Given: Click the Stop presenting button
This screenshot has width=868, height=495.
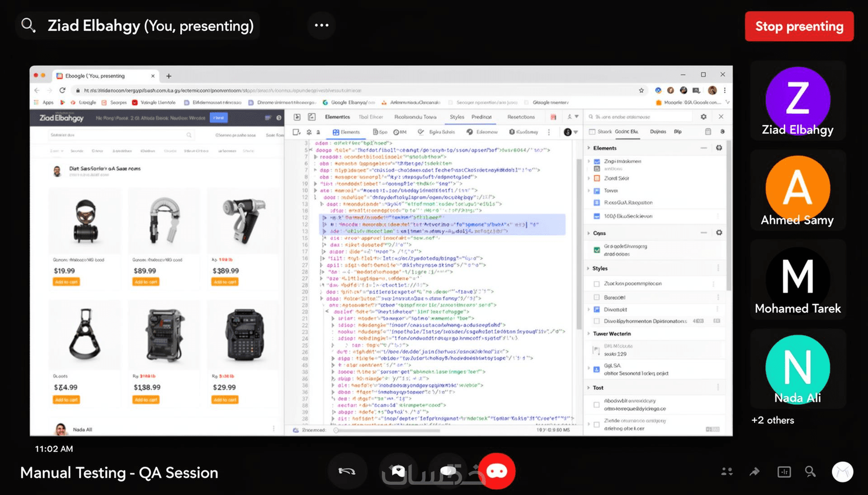Looking at the screenshot, I should (799, 26).
